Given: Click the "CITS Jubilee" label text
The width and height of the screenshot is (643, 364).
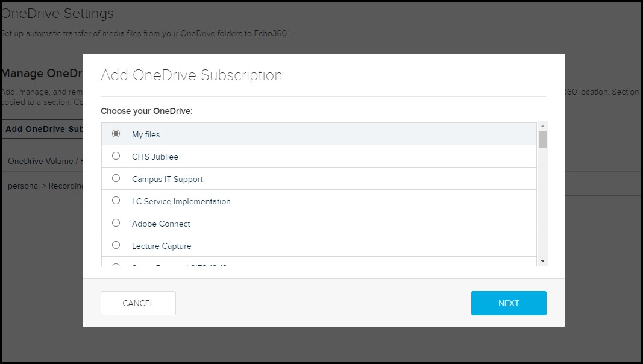Looking at the screenshot, I should point(155,157).
